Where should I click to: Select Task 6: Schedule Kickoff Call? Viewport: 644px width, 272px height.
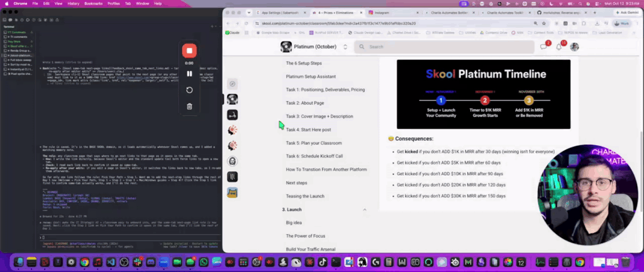pyautogui.click(x=314, y=156)
